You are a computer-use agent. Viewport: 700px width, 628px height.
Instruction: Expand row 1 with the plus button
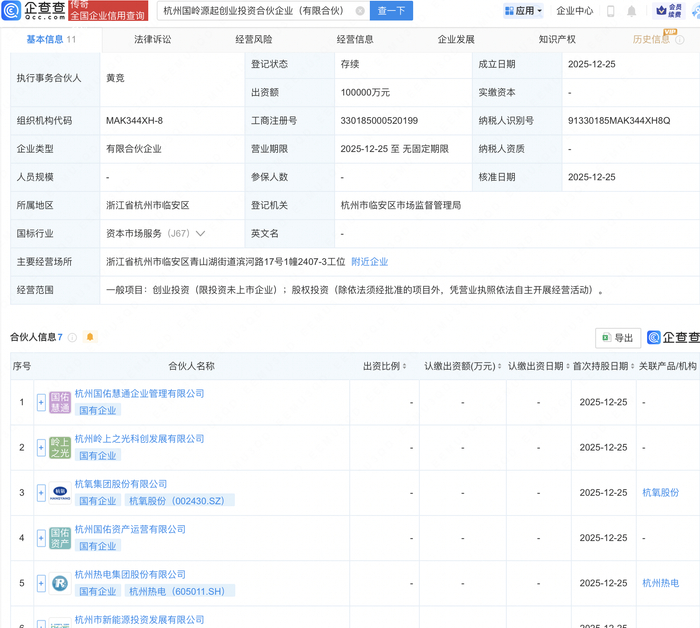tap(41, 402)
